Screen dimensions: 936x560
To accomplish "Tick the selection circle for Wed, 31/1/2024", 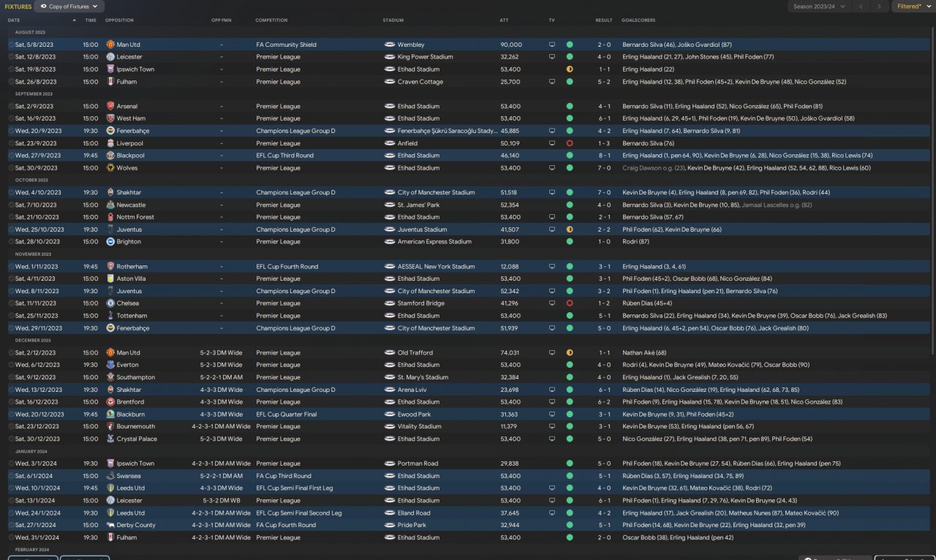I will click(x=11, y=537).
